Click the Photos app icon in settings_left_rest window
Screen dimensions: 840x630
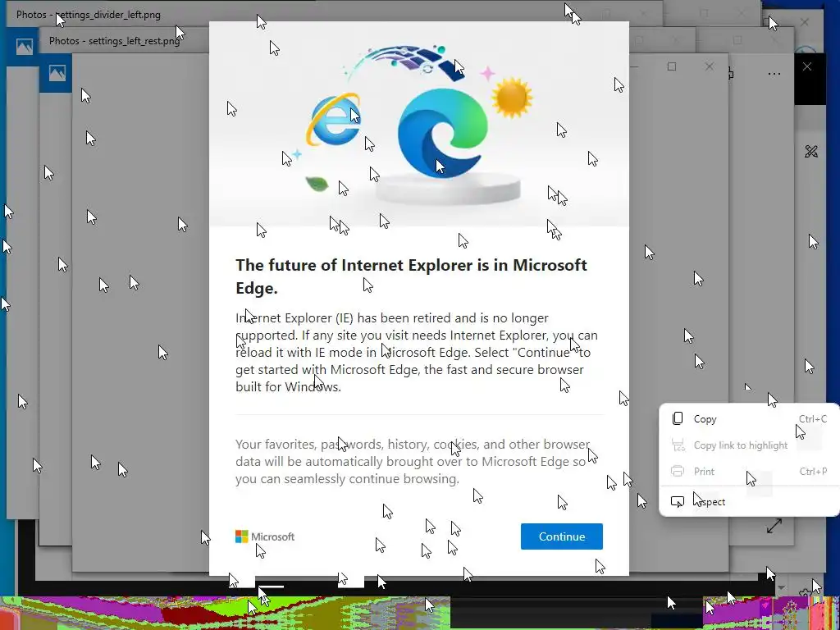[x=57, y=73]
